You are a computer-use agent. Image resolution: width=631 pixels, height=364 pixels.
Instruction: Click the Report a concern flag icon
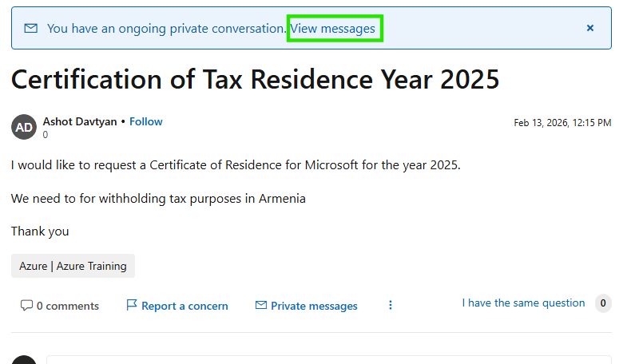click(x=132, y=306)
